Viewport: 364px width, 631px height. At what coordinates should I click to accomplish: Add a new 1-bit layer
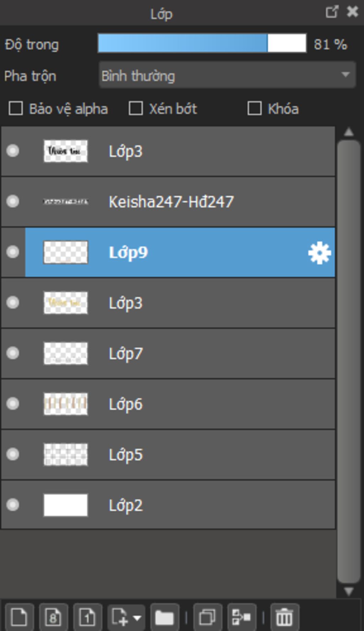(87, 617)
